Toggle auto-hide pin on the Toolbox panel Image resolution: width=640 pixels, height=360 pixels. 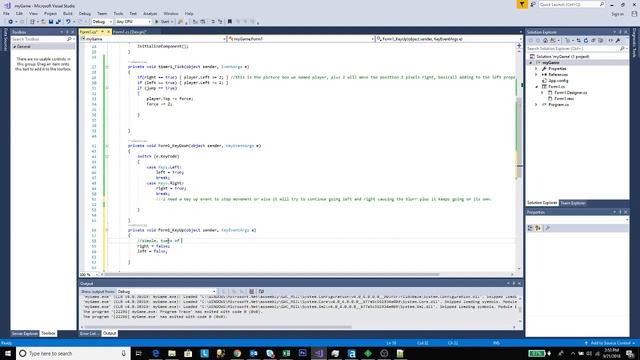pos(67,32)
